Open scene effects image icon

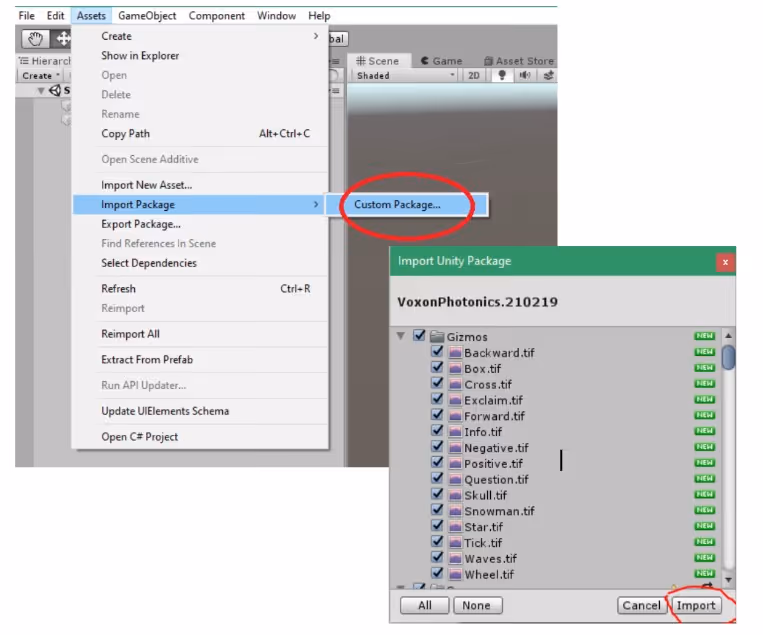point(548,75)
